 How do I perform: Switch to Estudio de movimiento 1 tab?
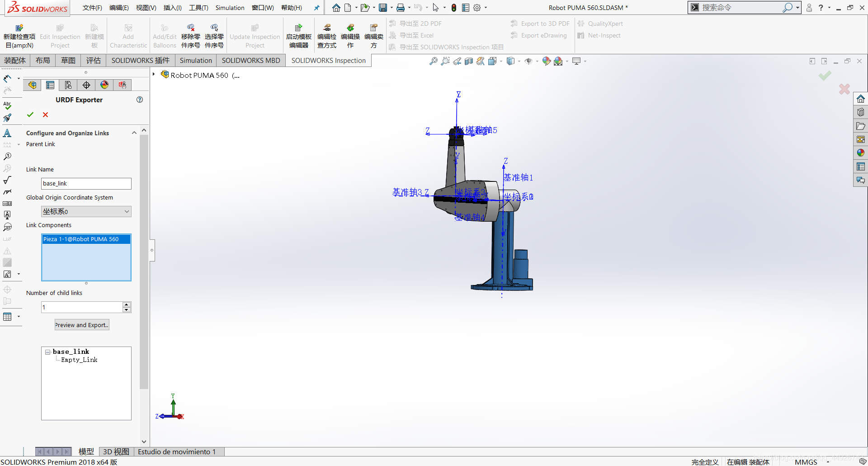coord(177,452)
